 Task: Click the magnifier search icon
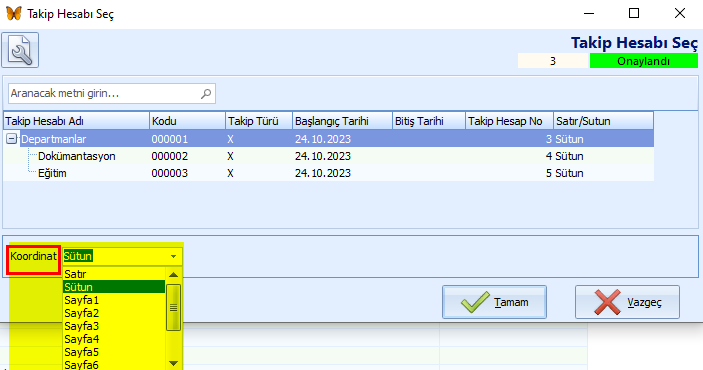coord(206,93)
